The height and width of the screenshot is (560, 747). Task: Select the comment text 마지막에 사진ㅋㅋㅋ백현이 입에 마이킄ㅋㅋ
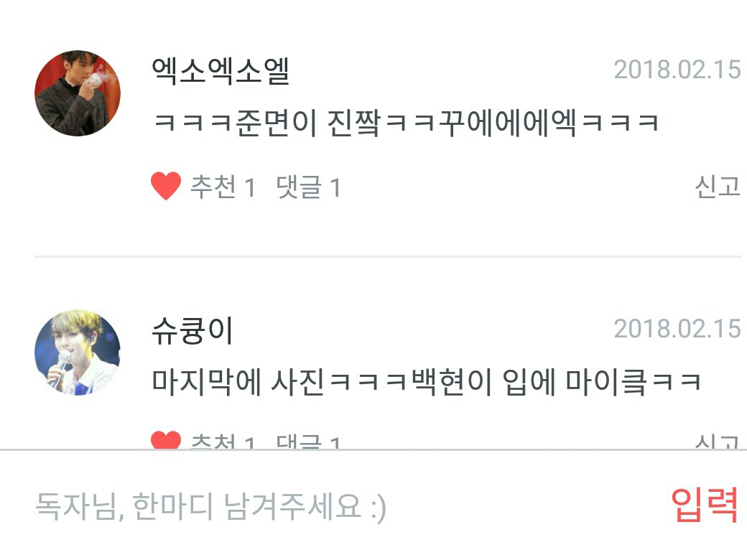(x=427, y=383)
